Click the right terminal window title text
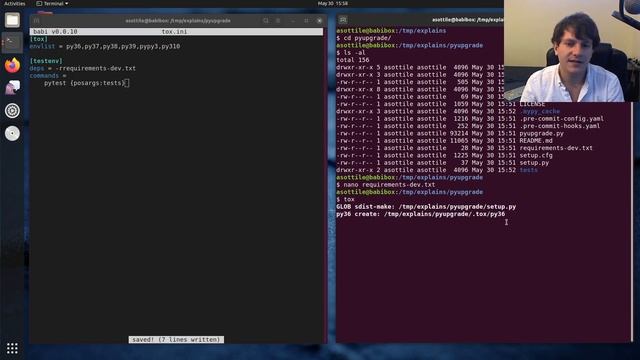640x360 pixels. point(468,20)
